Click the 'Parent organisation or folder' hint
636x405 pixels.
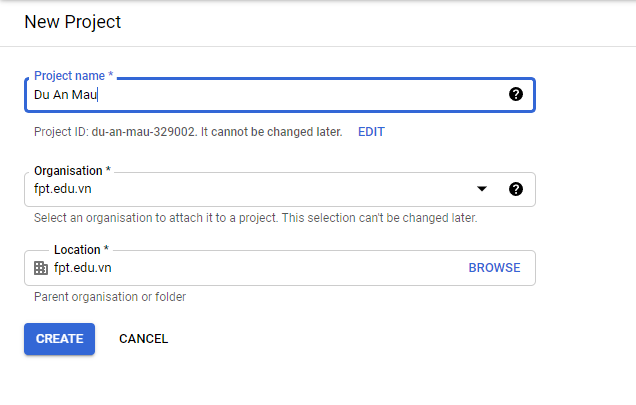coord(110,297)
